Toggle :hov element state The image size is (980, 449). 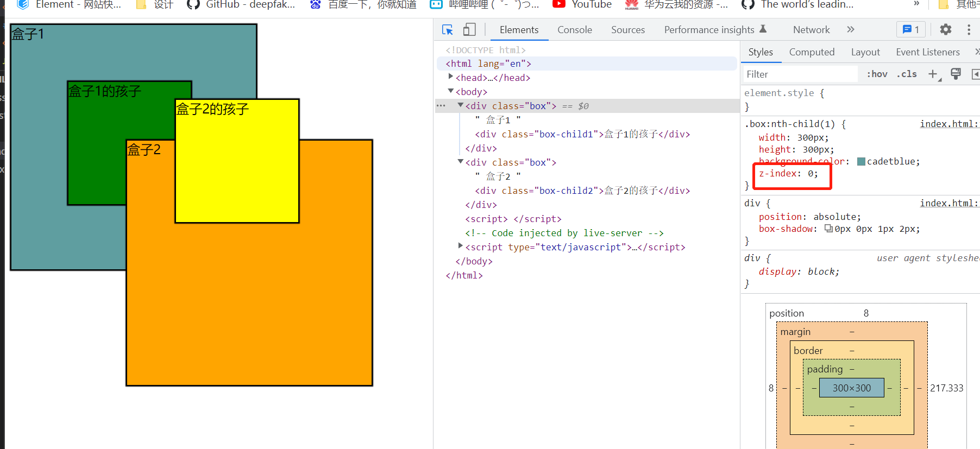coord(877,74)
